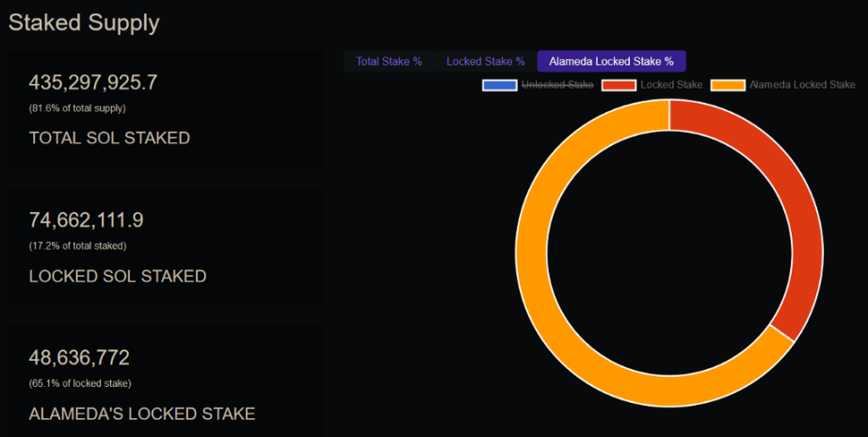
Task: Hide the Locked Stake series via legend text
Action: [x=671, y=85]
